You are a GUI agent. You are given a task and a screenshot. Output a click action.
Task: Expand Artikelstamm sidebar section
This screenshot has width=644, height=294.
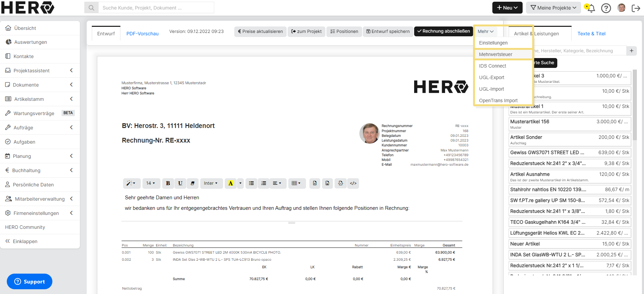coord(40,99)
